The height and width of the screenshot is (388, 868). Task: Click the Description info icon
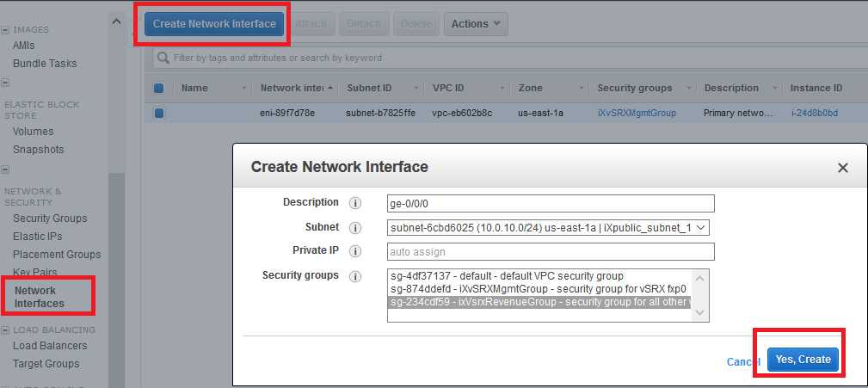click(x=354, y=204)
